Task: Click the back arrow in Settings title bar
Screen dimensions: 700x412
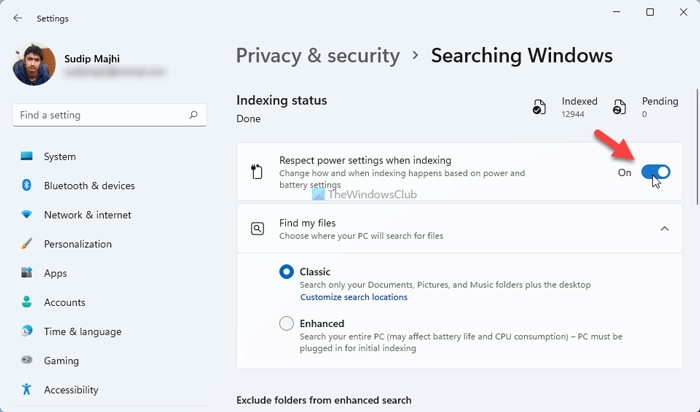Action: (18, 18)
